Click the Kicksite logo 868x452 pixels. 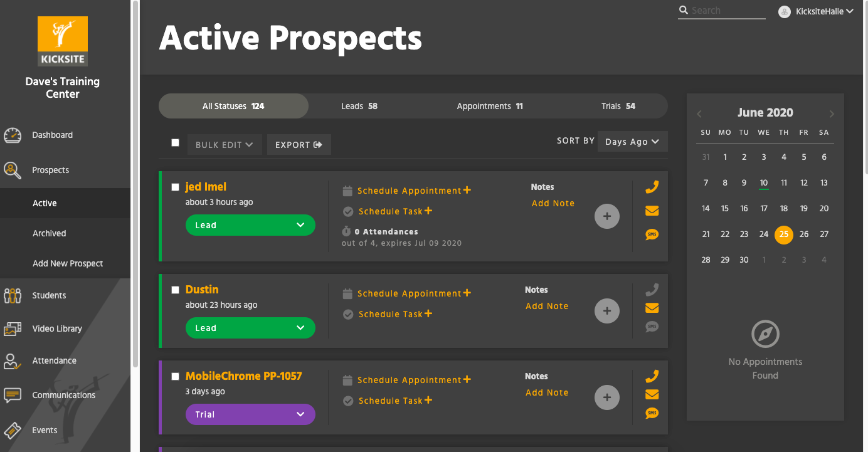click(63, 41)
